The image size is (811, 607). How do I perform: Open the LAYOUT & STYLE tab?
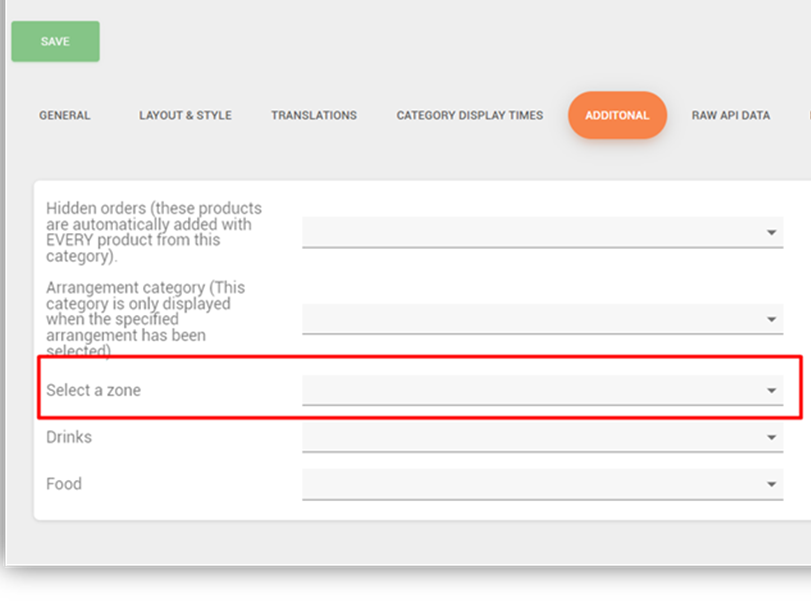tap(185, 116)
